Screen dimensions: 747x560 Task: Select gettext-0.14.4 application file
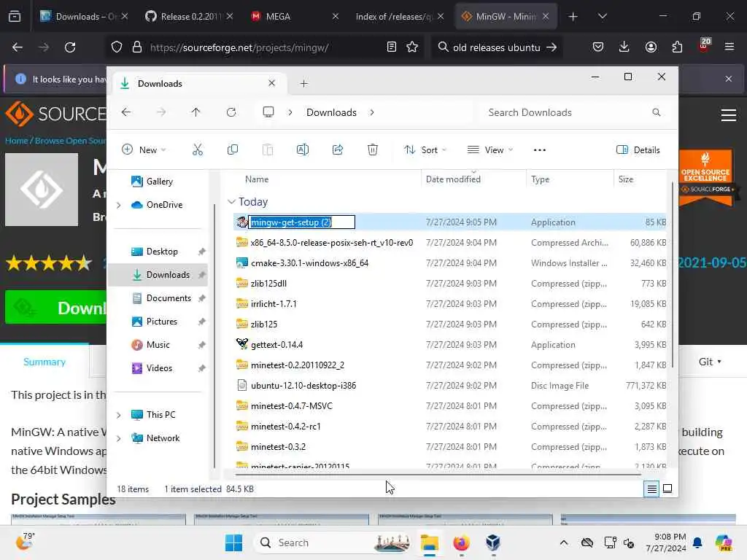(276, 345)
